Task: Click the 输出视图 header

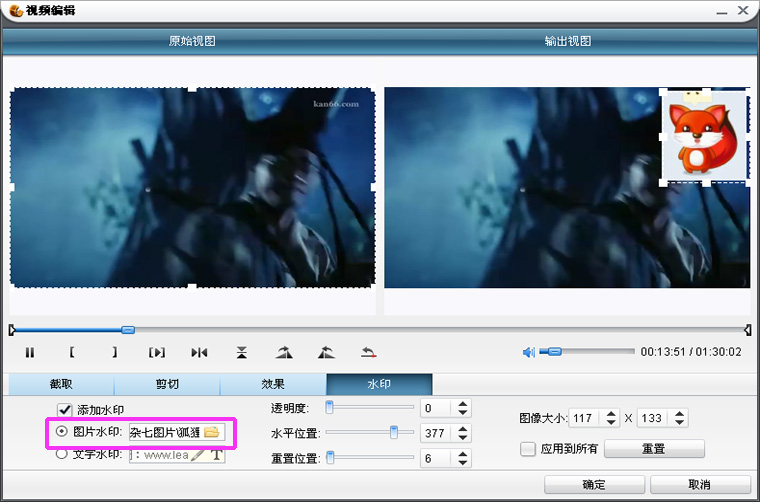Action: point(568,41)
